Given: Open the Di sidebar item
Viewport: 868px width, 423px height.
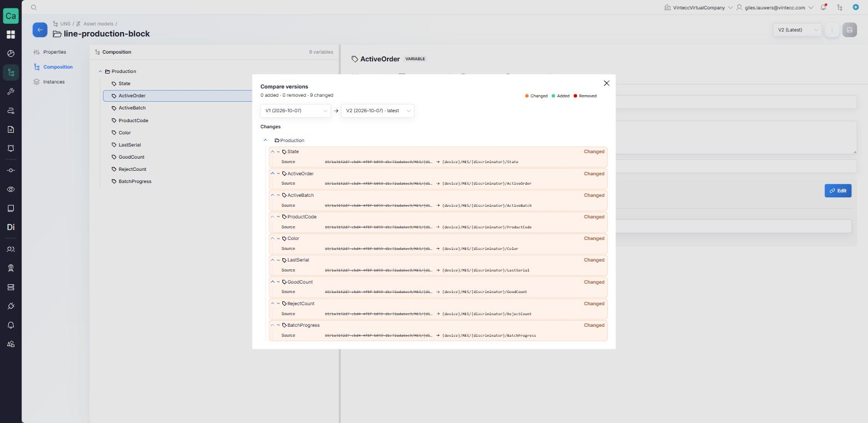Looking at the screenshot, I should (x=11, y=227).
